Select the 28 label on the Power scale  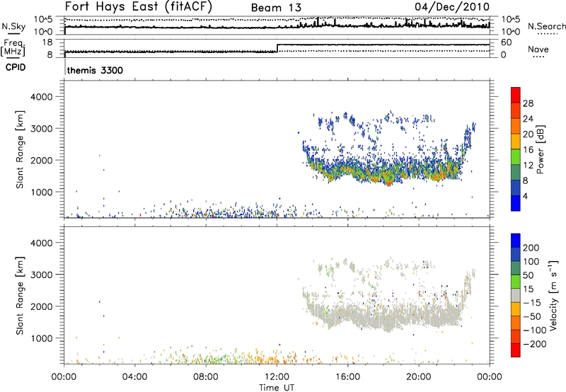click(528, 103)
